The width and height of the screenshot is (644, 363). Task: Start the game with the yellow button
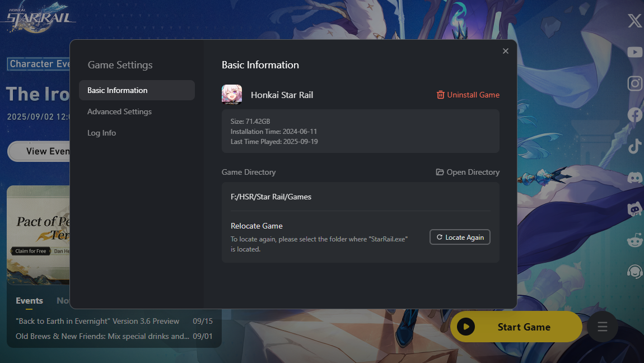point(516,327)
